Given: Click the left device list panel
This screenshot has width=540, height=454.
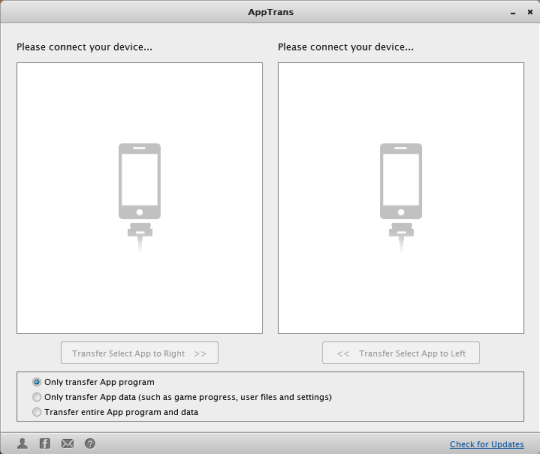Looking at the screenshot, I should click(x=139, y=198).
